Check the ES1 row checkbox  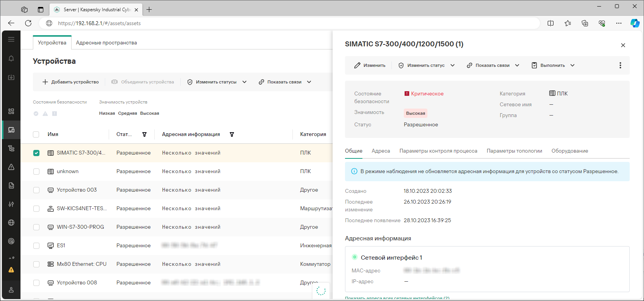[x=36, y=246]
